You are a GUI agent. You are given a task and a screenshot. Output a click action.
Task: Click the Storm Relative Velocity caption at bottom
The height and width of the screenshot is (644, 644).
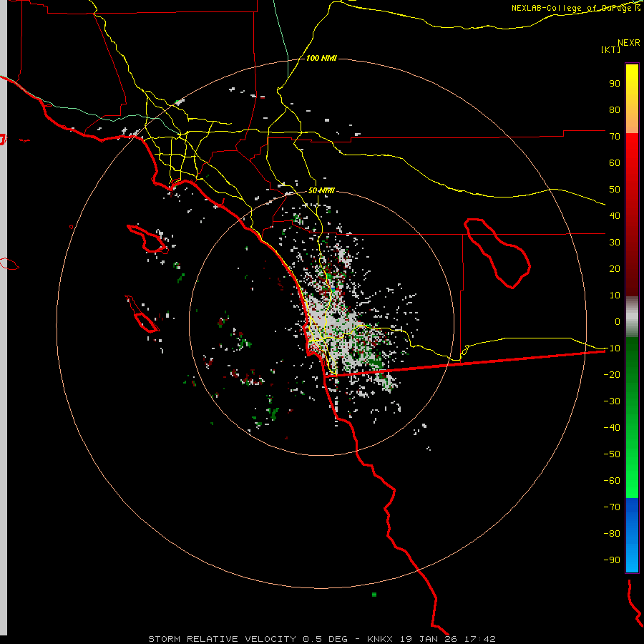[x=322, y=639]
